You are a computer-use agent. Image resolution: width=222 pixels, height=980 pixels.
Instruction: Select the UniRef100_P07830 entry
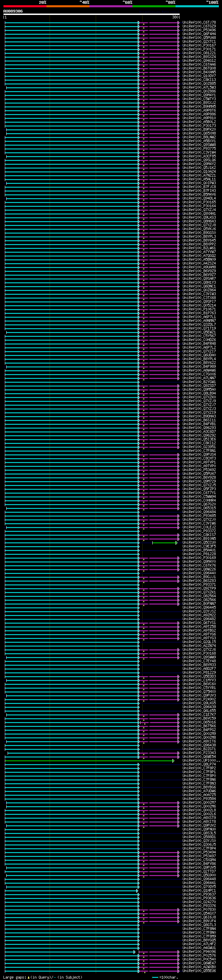click(199, 910)
